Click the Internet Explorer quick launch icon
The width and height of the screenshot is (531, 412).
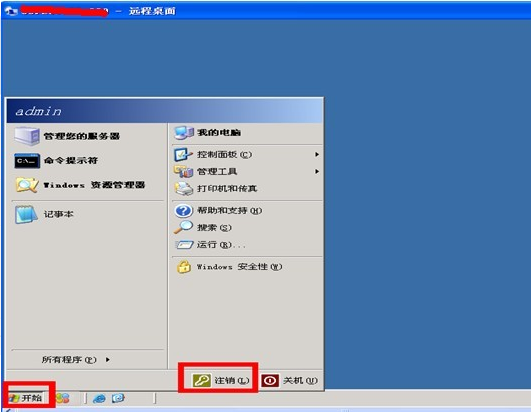(x=99, y=398)
